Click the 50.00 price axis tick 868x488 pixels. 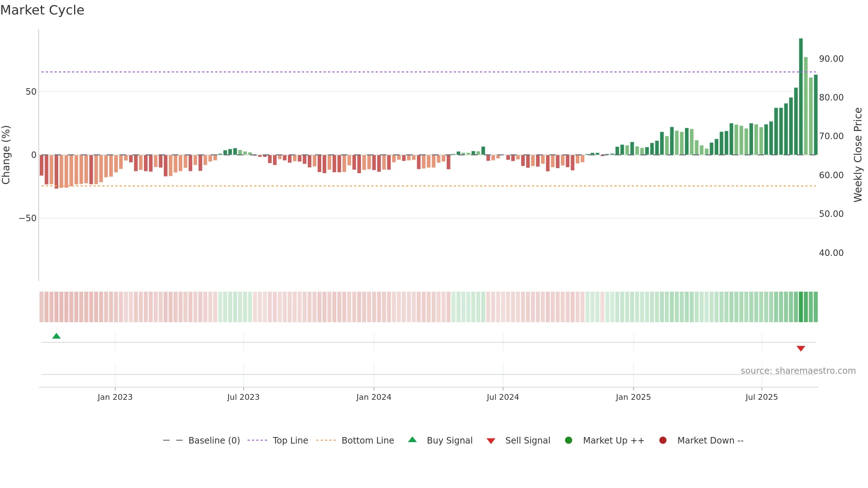pyautogui.click(x=831, y=214)
